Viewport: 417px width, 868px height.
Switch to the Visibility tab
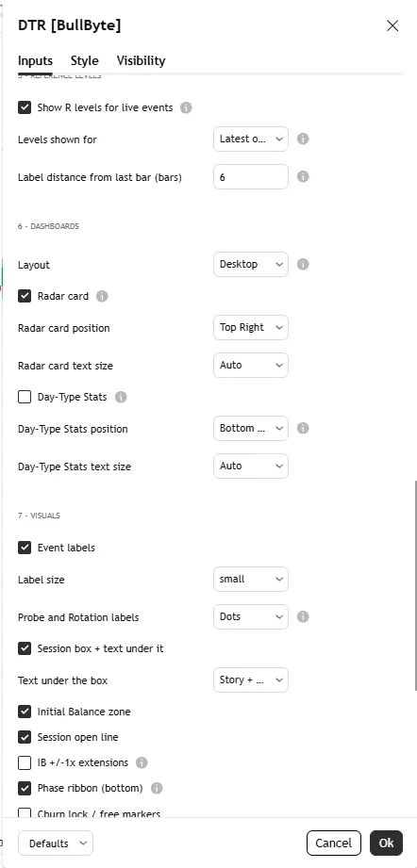coord(141,61)
